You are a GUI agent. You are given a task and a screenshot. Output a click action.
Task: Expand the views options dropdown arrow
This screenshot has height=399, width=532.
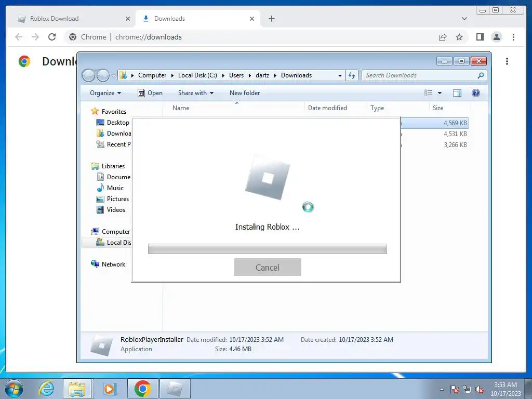tap(440, 93)
